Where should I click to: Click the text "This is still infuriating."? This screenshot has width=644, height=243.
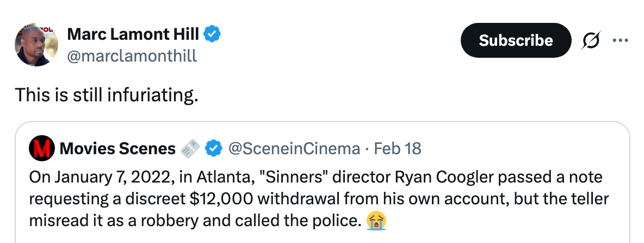click(106, 95)
